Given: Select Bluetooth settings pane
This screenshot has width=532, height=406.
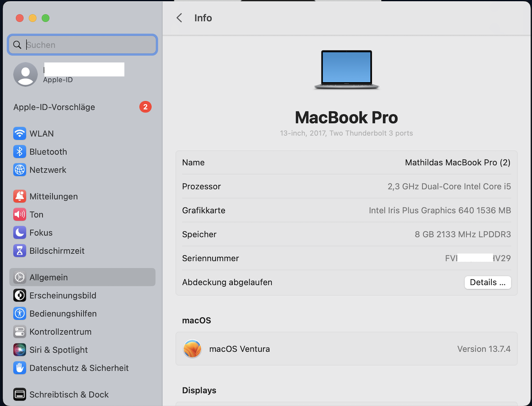Looking at the screenshot, I should [x=83, y=152].
